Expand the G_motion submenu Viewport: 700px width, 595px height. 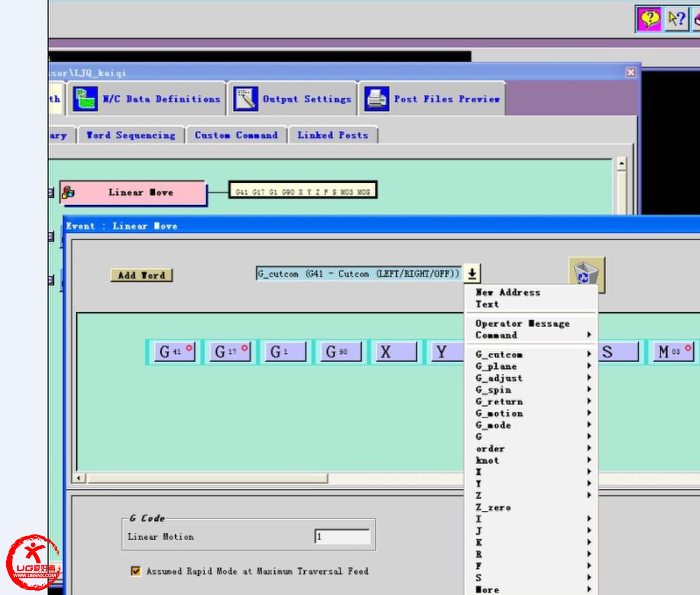point(530,413)
